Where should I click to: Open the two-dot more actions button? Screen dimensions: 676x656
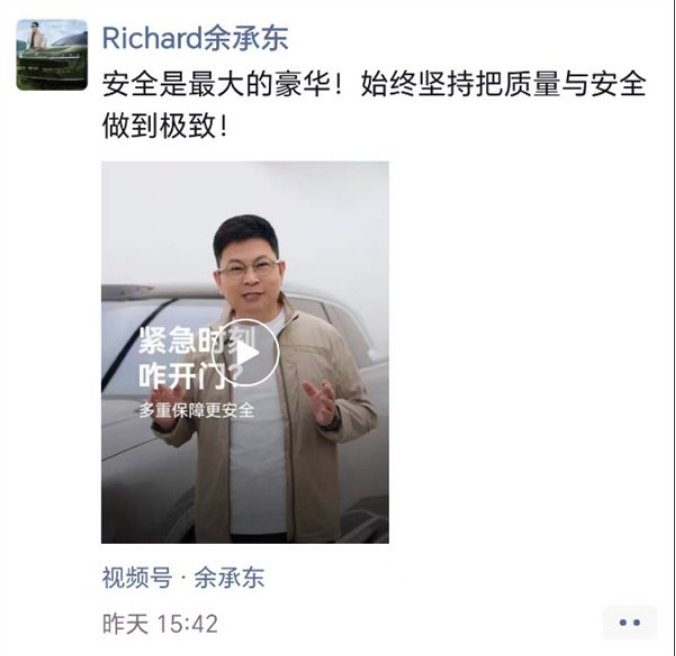coord(629,622)
